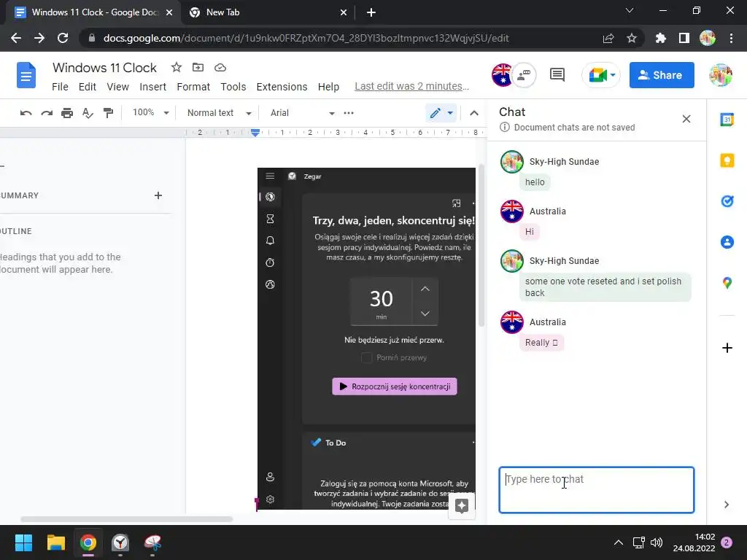The width and height of the screenshot is (747, 560).
Task: Open the Tools menu
Action: point(233,87)
